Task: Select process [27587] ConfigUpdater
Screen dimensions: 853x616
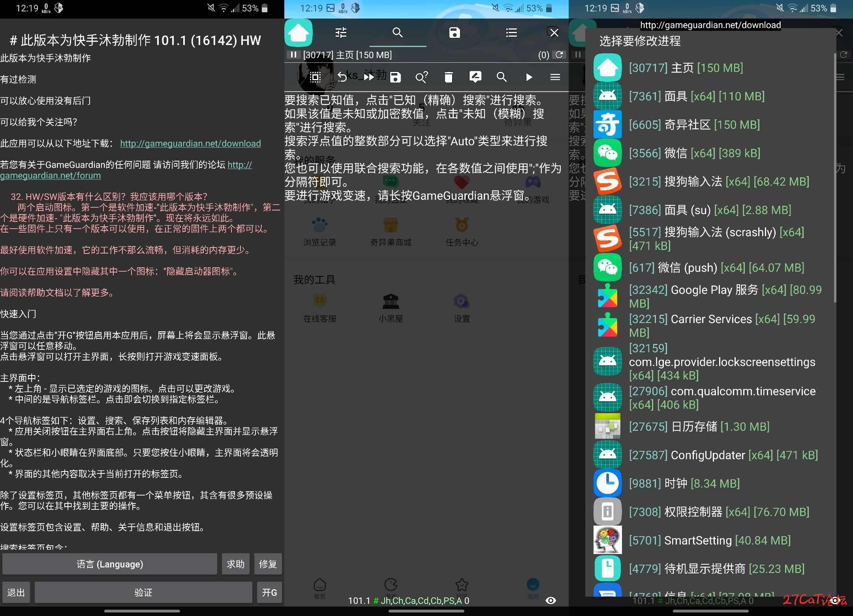Action: pyautogui.click(x=711, y=455)
